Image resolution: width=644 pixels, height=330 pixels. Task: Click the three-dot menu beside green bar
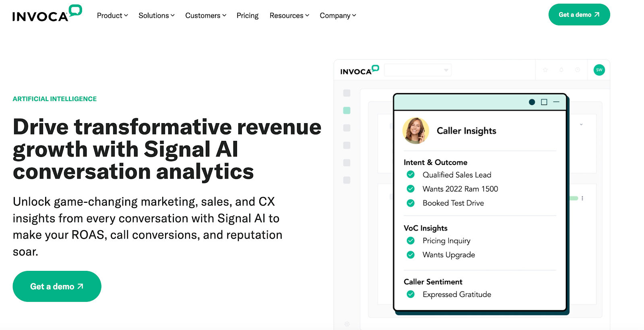(x=582, y=198)
